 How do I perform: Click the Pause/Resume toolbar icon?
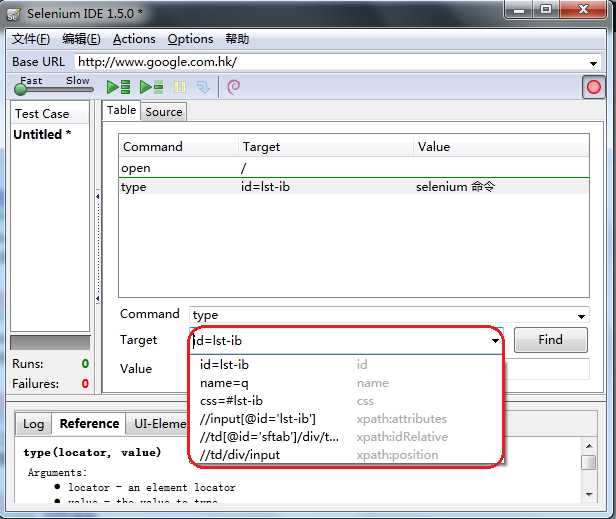click(179, 87)
